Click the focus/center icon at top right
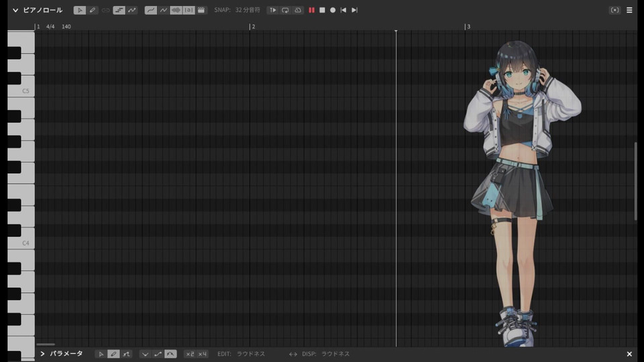The height and width of the screenshot is (362, 644). coord(615,10)
